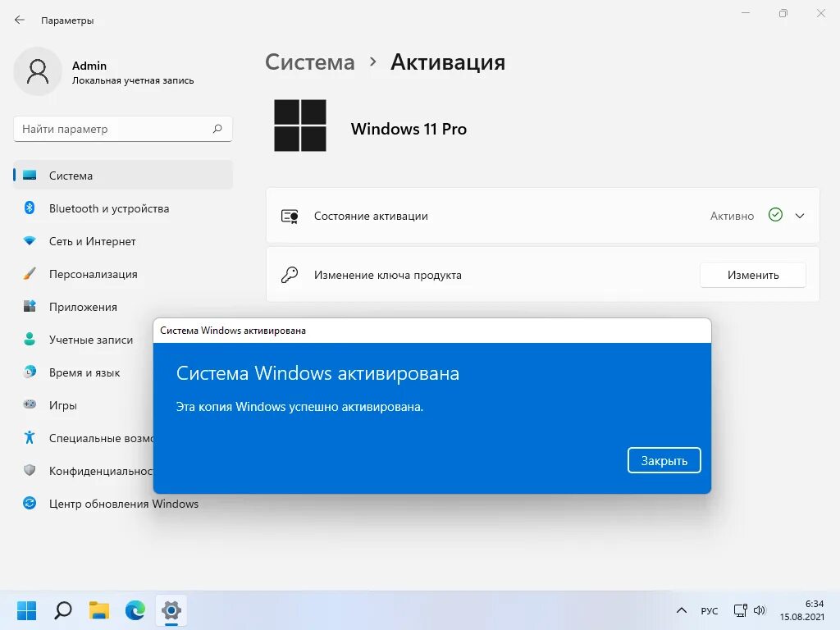The height and width of the screenshot is (630, 840).
Task: Open Приложения section
Action: (123, 307)
